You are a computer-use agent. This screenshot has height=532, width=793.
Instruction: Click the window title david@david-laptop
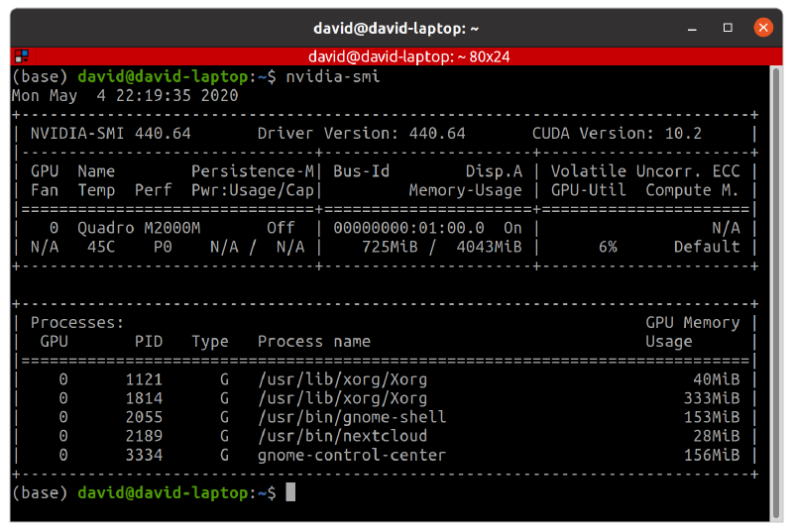(396, 28)
